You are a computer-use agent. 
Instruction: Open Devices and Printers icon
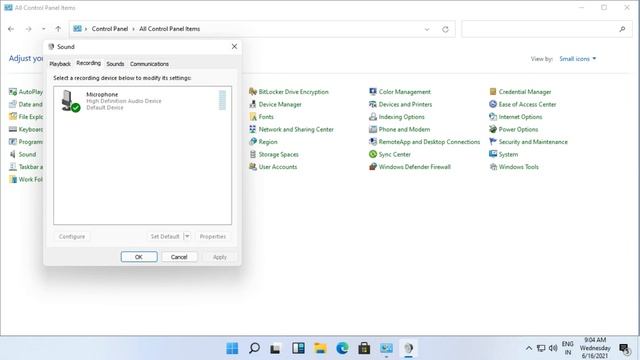pyautogui.click(x=373, y=104)
